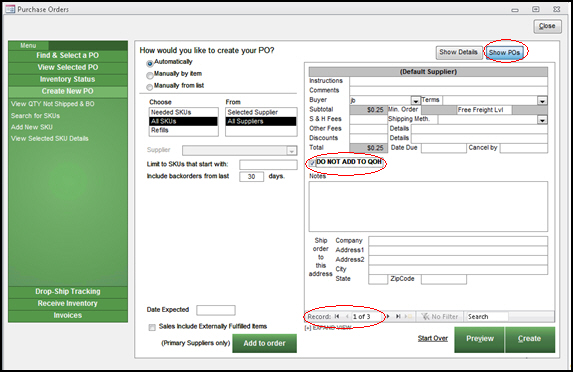573x372 pixels.
Task: Click View Selected SKU Details link
Action: click(x=49, y=139)
